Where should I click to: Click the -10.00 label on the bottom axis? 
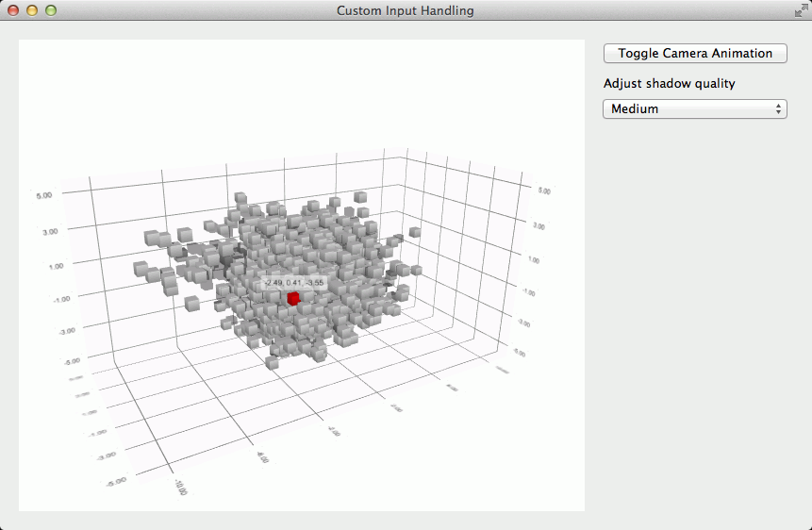[178, 486]
